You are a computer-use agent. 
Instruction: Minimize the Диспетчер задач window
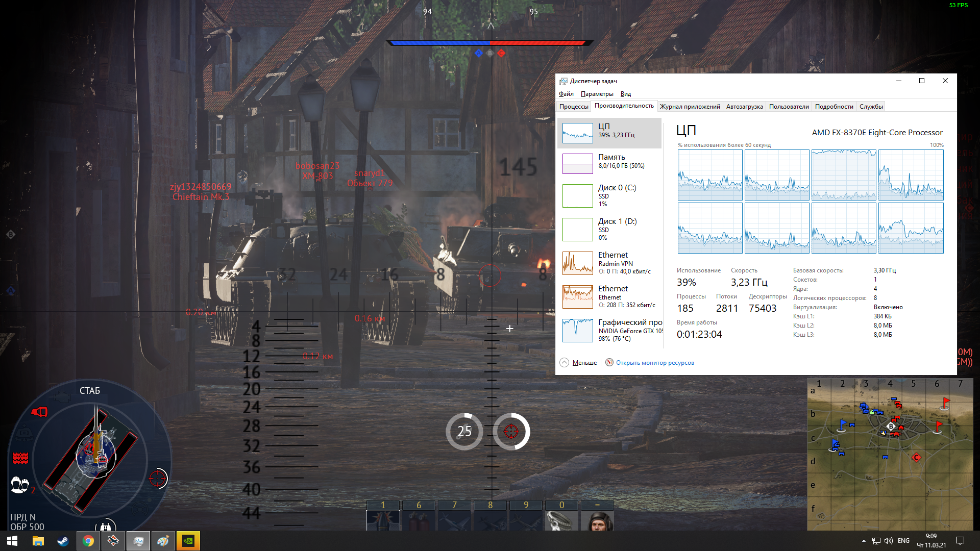click(x=899, y=81)
